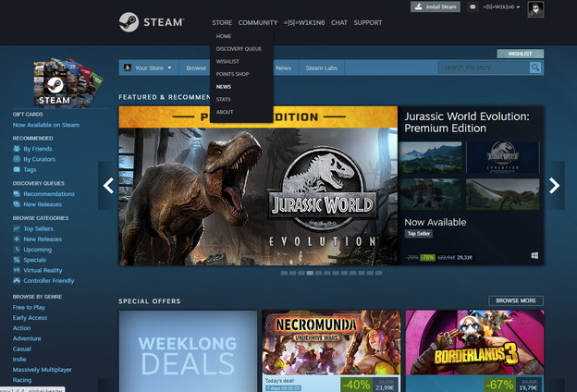Click the right arrow on the featured carousel

click(555, 186)
